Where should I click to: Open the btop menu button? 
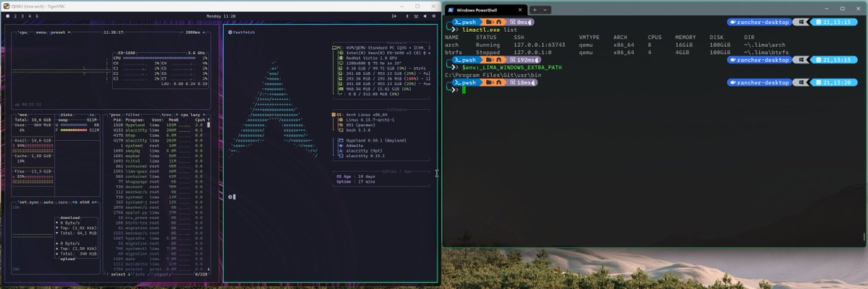[41, 32]
